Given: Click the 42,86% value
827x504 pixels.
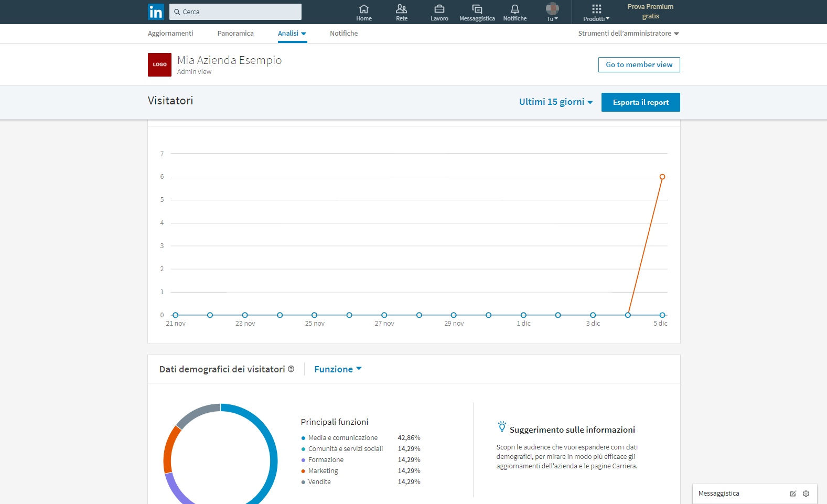Looking at the screenshot, I should (x=409, y=437).
